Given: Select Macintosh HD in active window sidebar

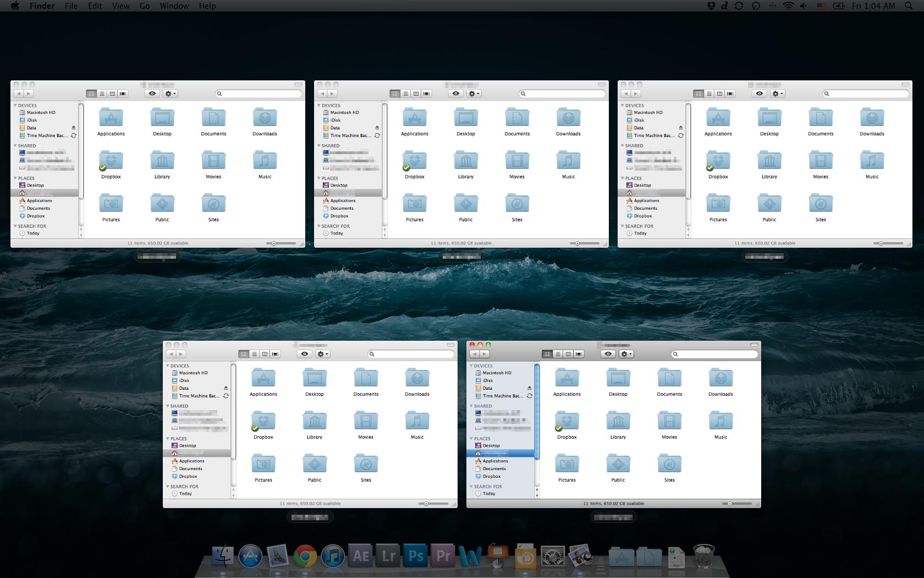Looking at the screenshot, I should click(x=497, y=373).
